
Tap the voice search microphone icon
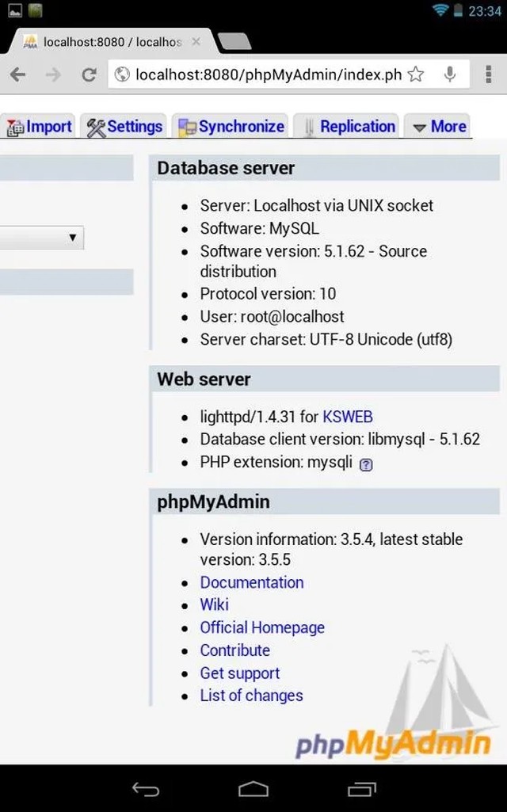[x=450, y=75]
